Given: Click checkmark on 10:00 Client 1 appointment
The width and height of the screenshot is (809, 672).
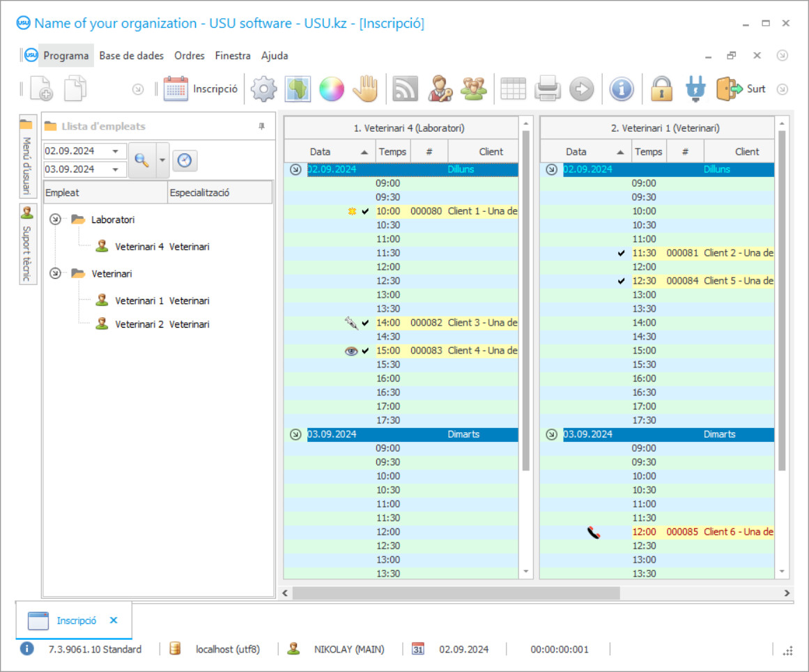Looking at the screenshot, I should 366,211.
